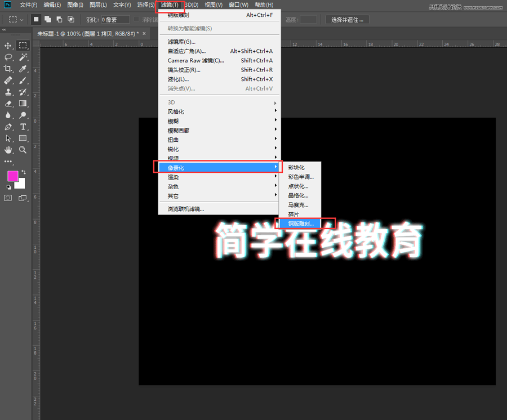Enable 'Add to selection' mode button
This screenshot has width=507, height=420.
(x=48, y=19)
